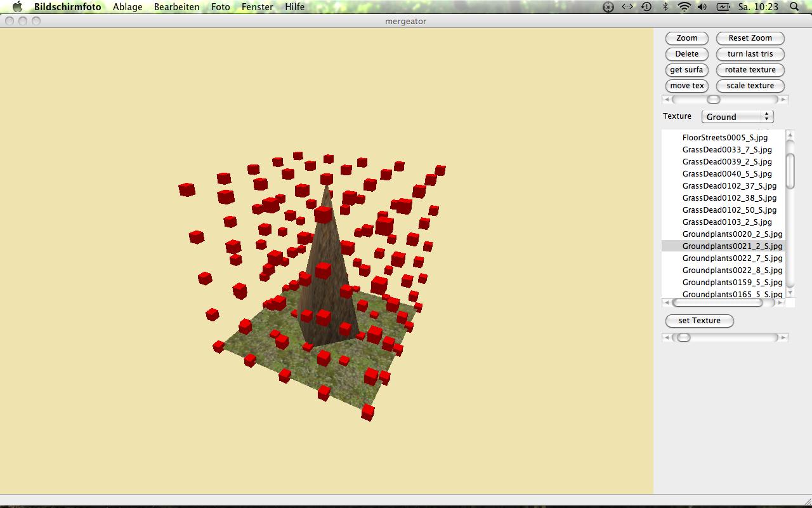Click the Time Machine clock icon
The image size is (812, 508).
(646, 7)
